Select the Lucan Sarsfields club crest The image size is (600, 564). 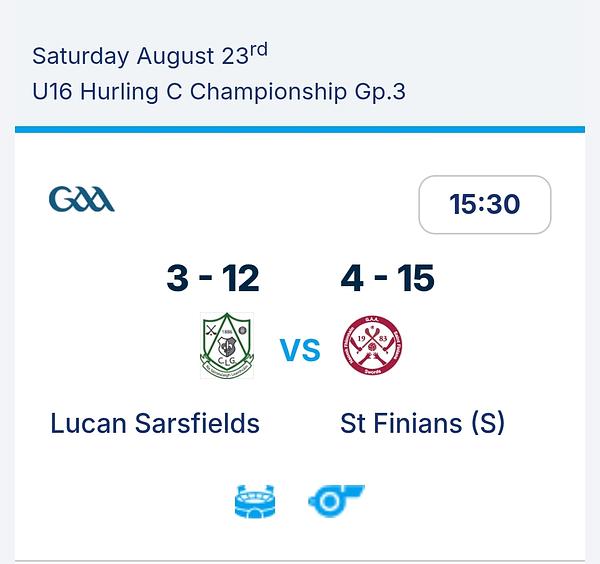coord(227,346)
